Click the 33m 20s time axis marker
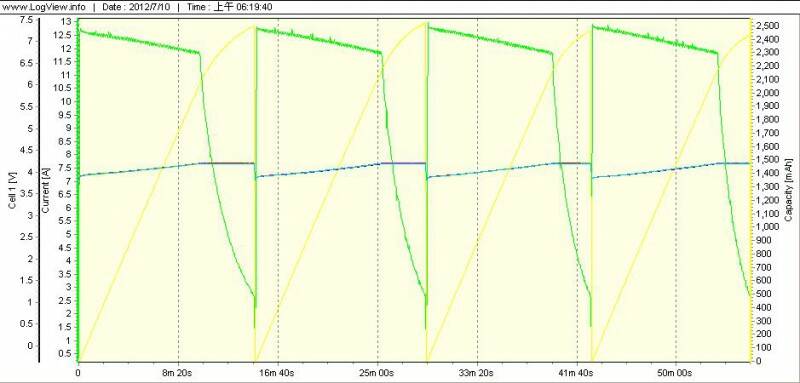800x383 pixels. click(x=477, y=373)
